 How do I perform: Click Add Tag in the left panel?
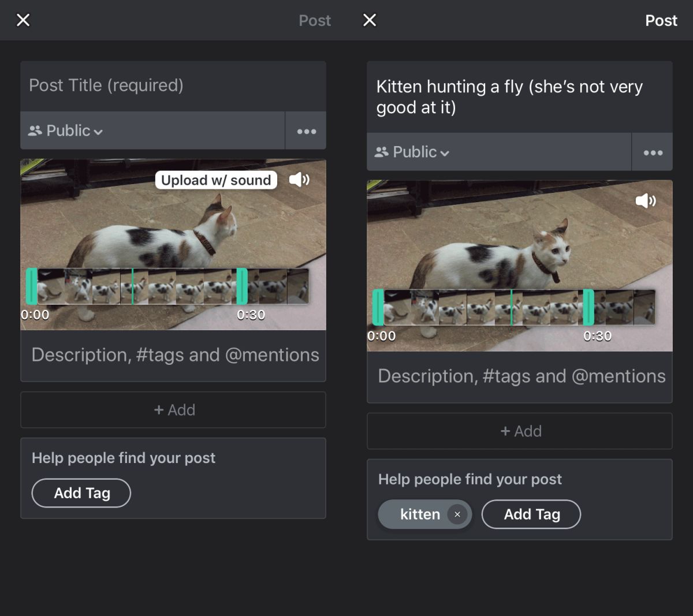pos(81,493)
